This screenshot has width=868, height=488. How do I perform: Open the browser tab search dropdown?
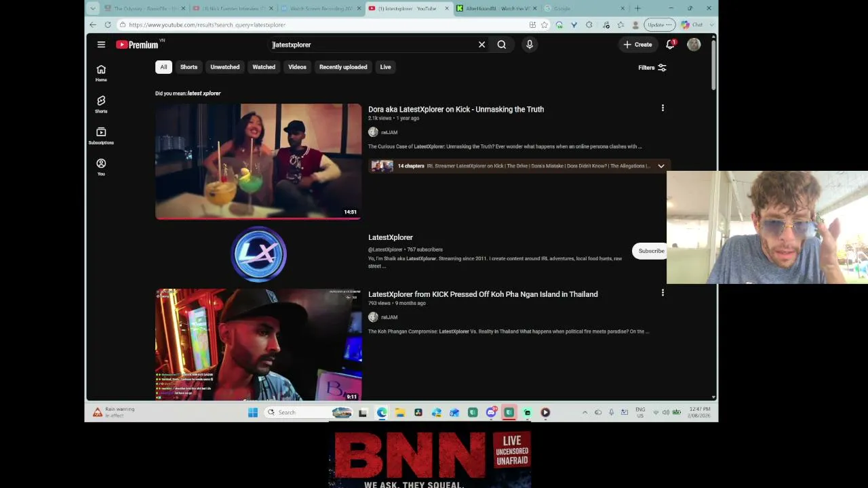pyautogui.click(x=93, y=8)
